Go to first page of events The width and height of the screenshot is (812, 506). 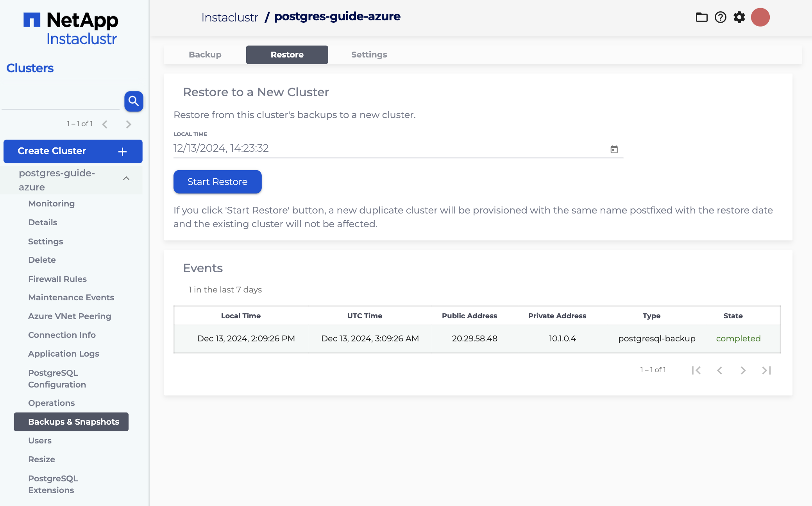(696, 370)
